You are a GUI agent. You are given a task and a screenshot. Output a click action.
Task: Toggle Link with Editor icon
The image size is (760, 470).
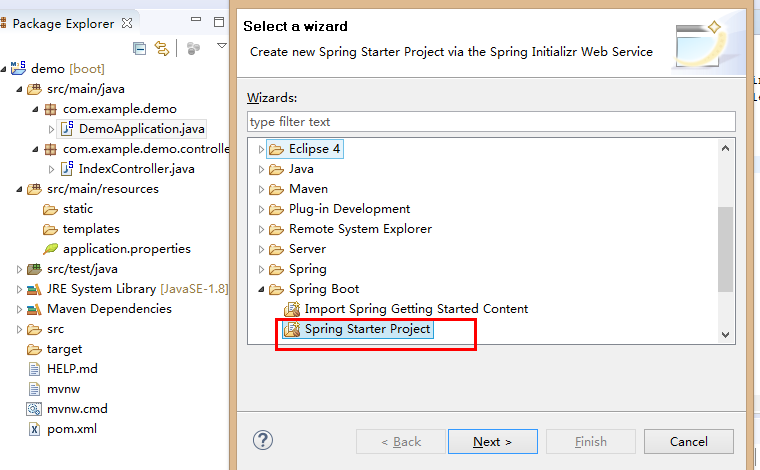[162, 47]
